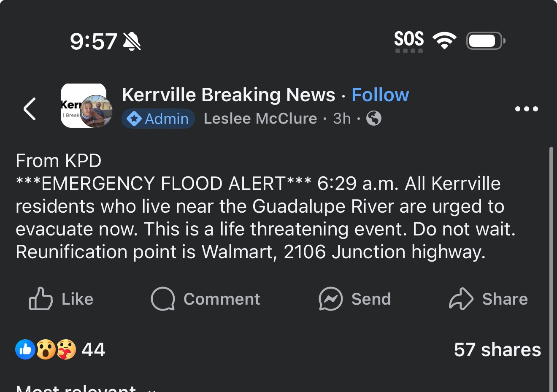This screenshot has width=557, height=392.
Task: Tap the Messenger Send icon
Action: pyautogui.click(x=330, y=299)
